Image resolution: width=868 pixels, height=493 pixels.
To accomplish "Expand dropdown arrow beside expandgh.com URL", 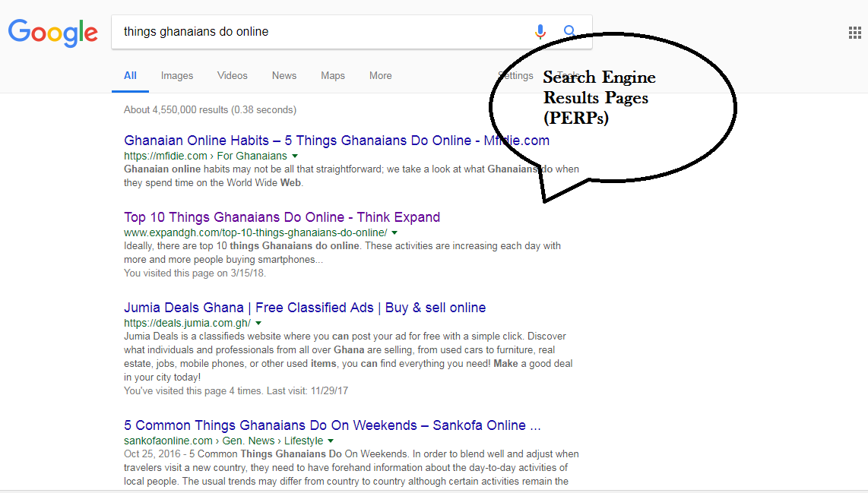I will pos(394,233).
